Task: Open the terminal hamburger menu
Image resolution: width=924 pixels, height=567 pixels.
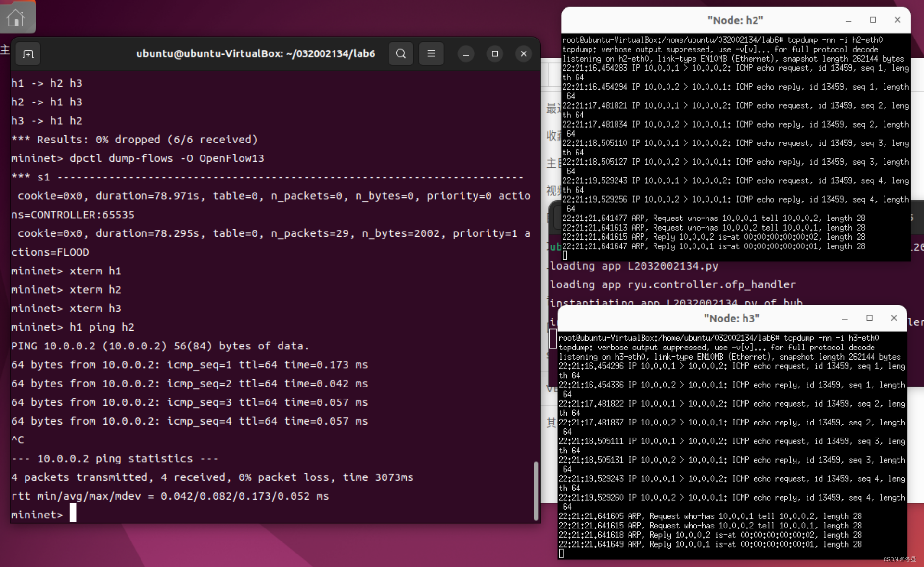Action: pyautogui.click(x=431, y=53)
